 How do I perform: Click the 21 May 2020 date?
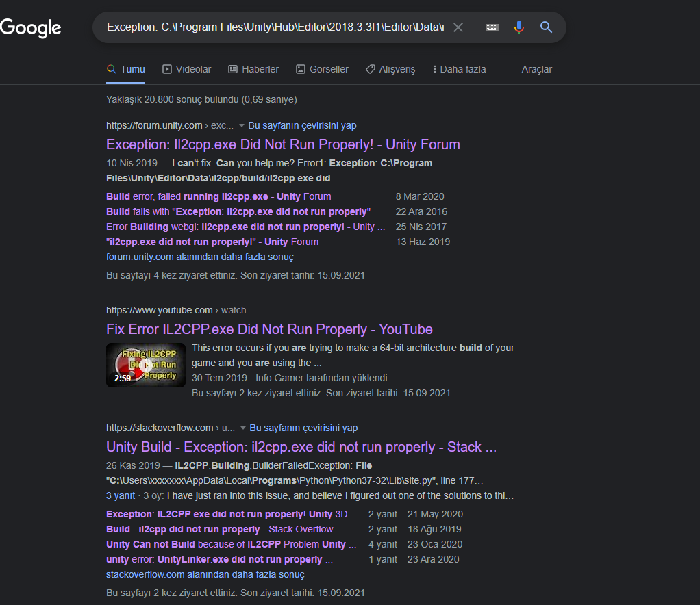[x=435, y=514]
